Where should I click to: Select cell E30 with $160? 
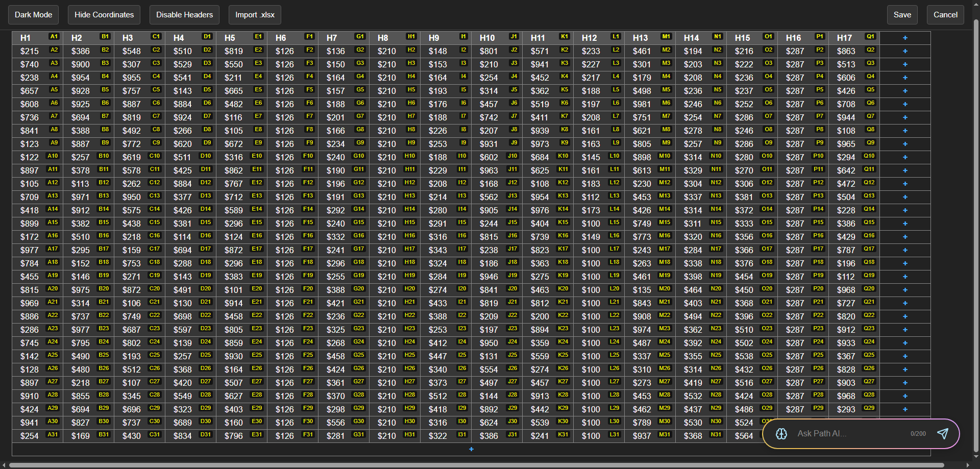click(241, 423)
